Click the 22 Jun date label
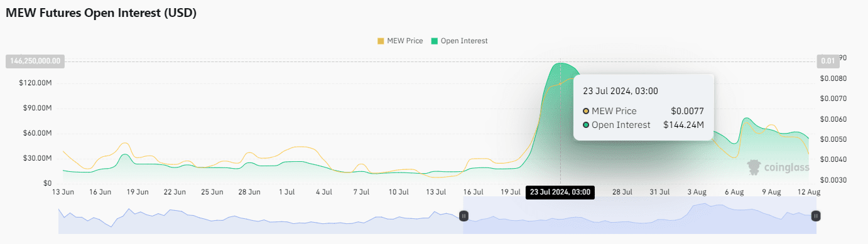 click(175, 192)
